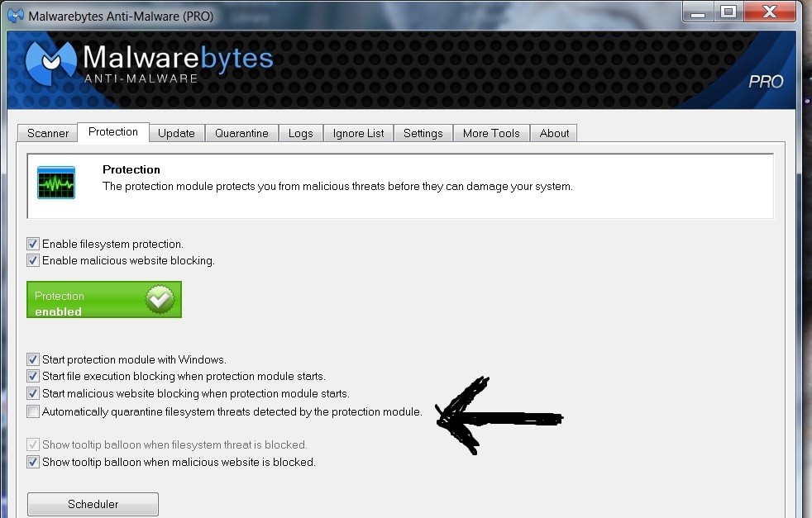This screenshot has width=812, height=518.
Task: Click the window title Malwarebytes Anti-Malware (PRO)
Action: point(121,16)
